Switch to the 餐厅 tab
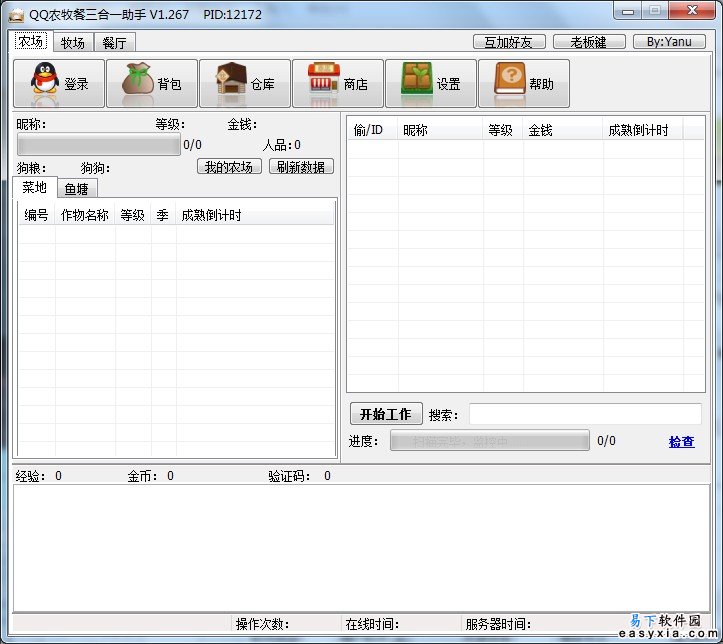Image resolution: width=723 pixels, height=644 pixels. click(x=114, y=43)
